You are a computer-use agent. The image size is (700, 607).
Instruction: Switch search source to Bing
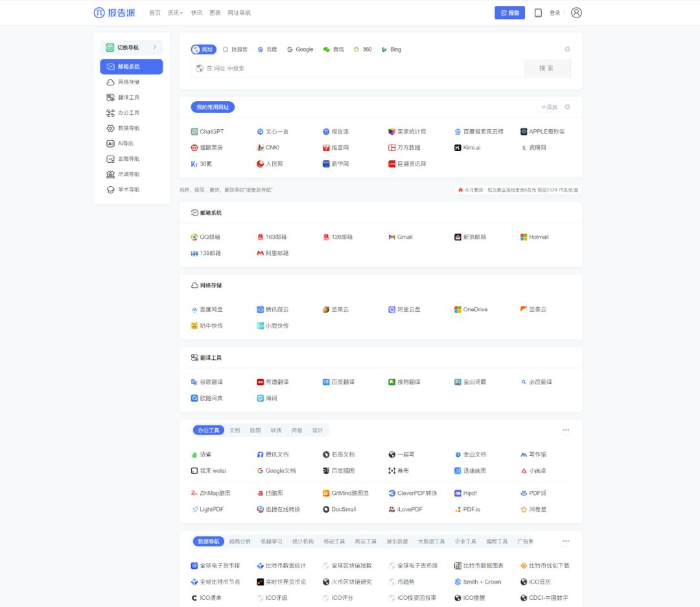pos(391,49)
